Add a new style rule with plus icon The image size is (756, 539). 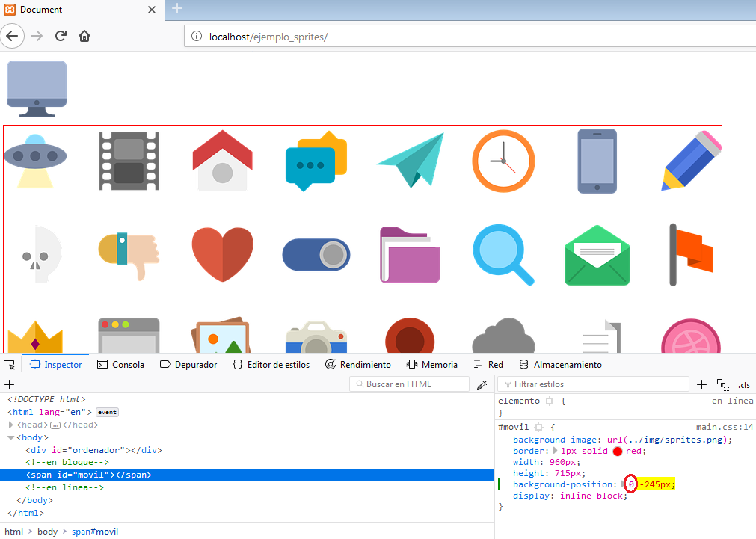(x=701, y=384)
